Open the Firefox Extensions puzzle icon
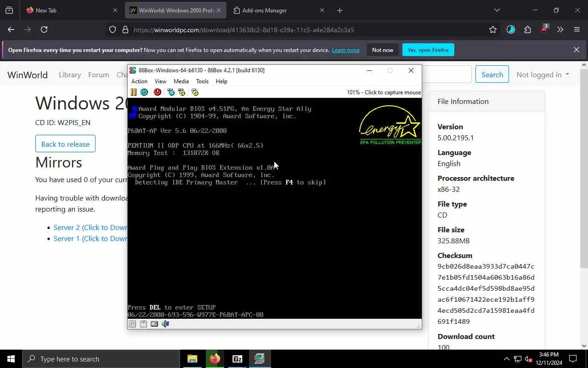Image resolution: width=588 pixels, height=368 pixels. click(x=527, y=29)
